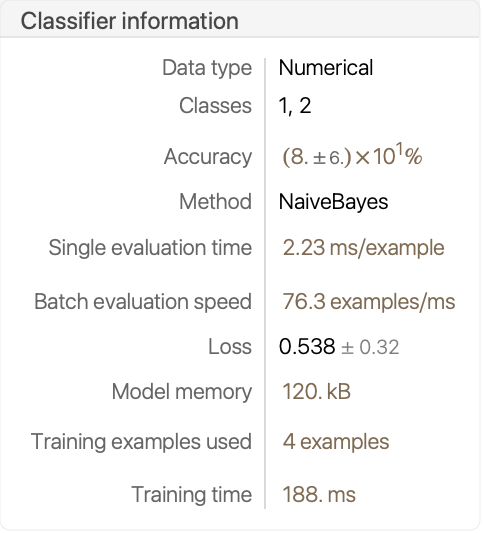This screenshot has height=533, width=483.
Task: Select the Loss label
Action: pos(230,347)
